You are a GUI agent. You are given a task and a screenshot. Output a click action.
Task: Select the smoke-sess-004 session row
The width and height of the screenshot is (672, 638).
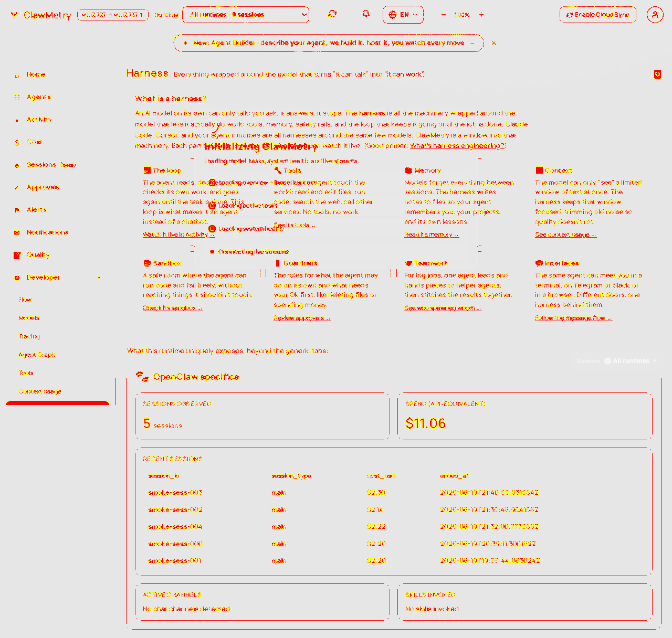(x=394, y=527)
